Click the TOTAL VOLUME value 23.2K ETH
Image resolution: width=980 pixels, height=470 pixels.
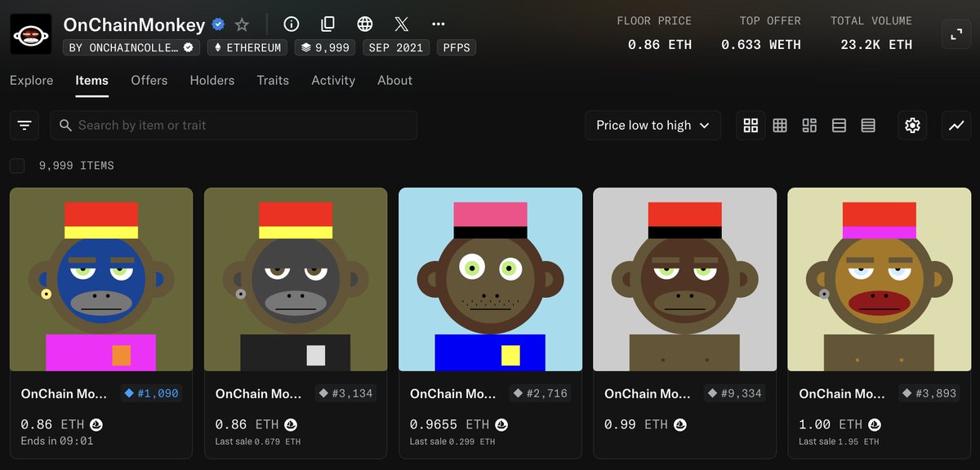point(876,44)
